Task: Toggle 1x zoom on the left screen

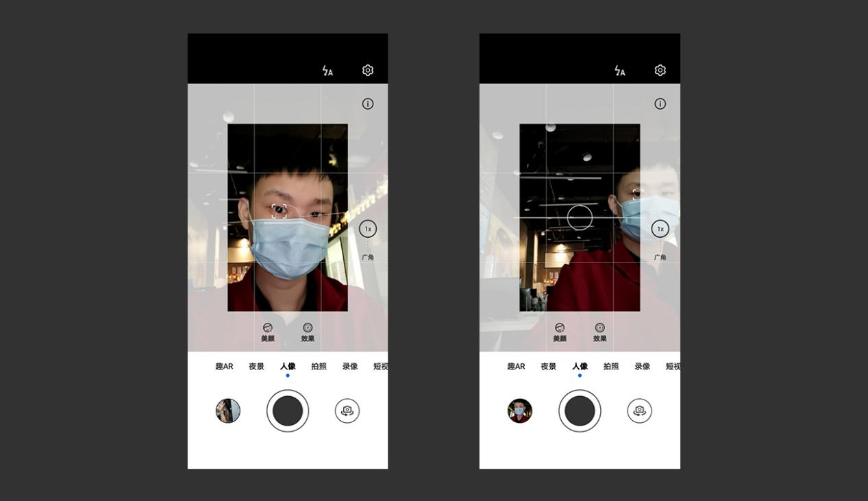Action: 367,228
